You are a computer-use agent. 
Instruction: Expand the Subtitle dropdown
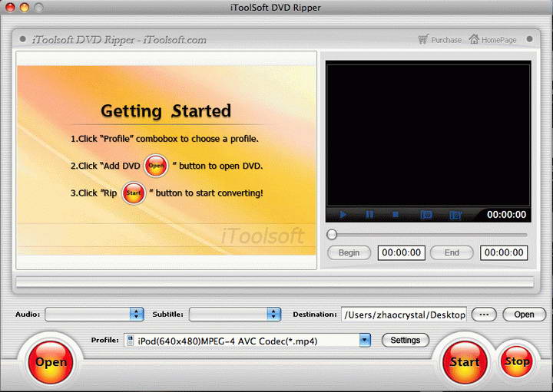coord(235,315)
